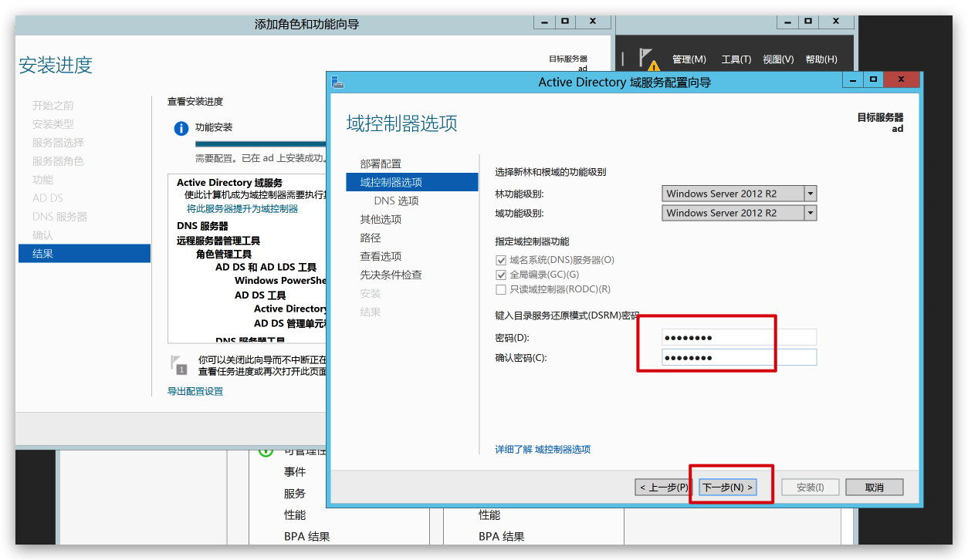Open the 域功能级别 dropdown
The width and height of the screenshot is (968, 560).
pyautogui.click(x=810, y=213)
